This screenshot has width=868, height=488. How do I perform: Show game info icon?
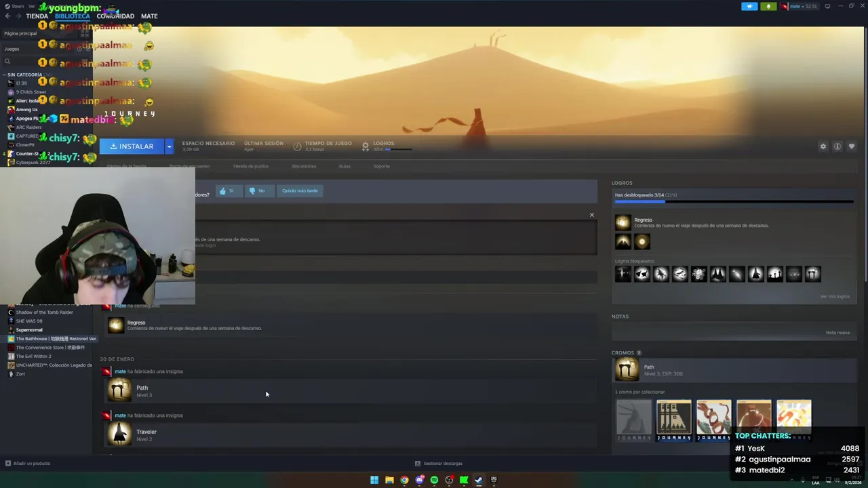837,146
